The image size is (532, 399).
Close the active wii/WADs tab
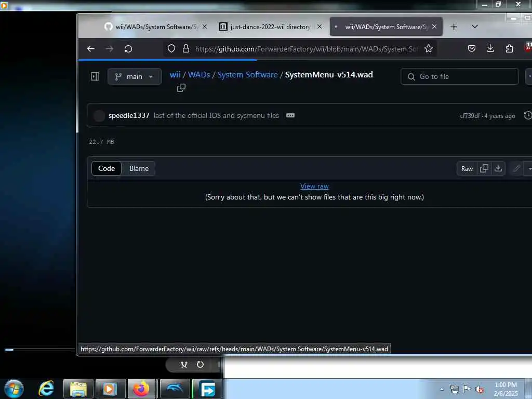(x=434, y=26)
